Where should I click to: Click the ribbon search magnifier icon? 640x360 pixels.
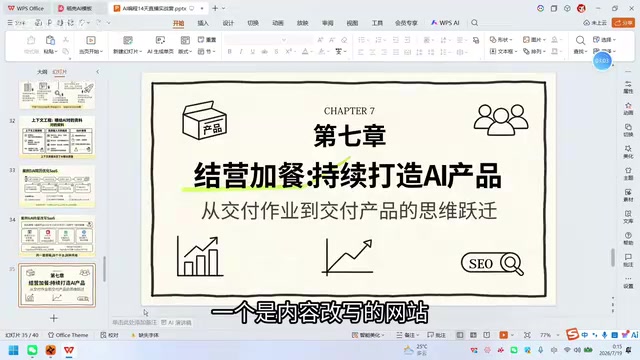tap(474, 23)
